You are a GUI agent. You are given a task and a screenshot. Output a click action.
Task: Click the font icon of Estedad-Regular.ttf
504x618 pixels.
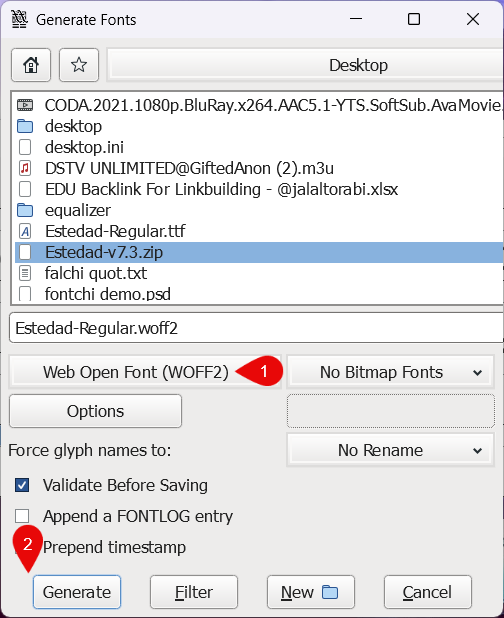pos(25,231)
